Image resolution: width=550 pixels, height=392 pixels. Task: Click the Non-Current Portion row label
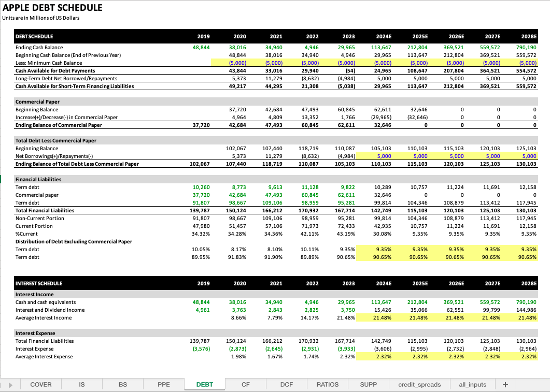(39, 218)
